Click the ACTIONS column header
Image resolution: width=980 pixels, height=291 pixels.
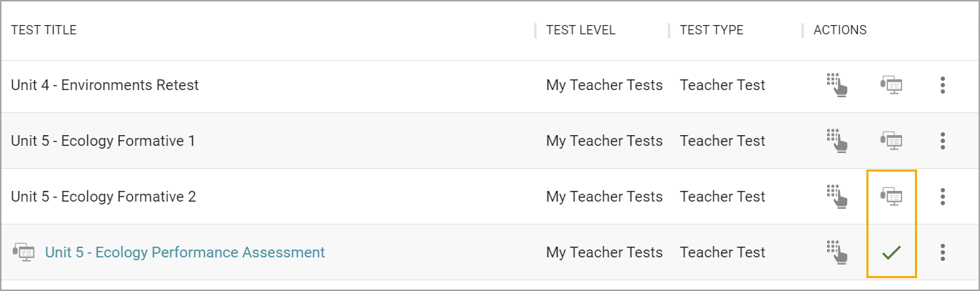coord(840,30)
